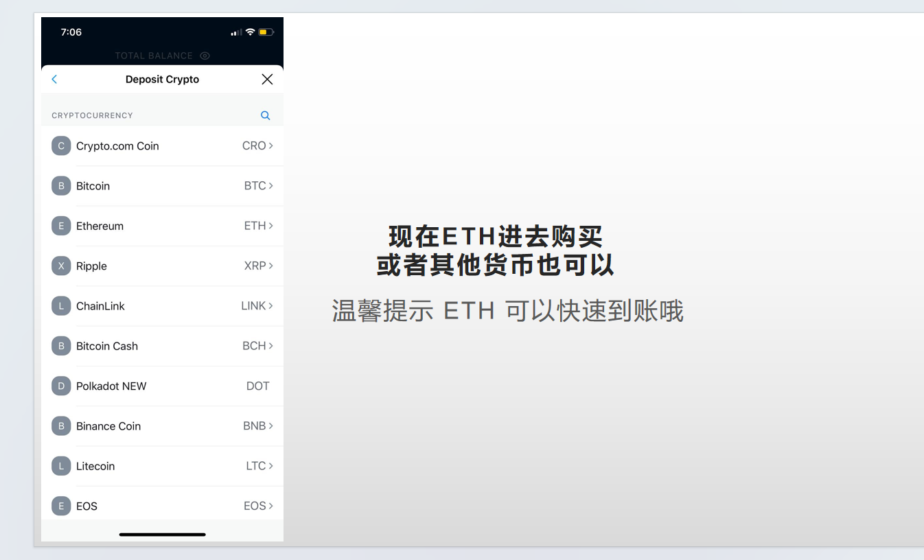This screenshot has width=924, height=560.
Task: Tap the Bitcoin 'B' coin icon
Action: pos(61,186)
